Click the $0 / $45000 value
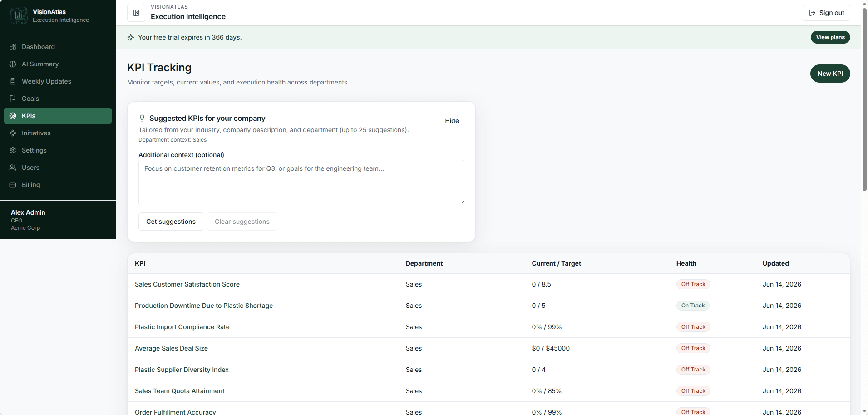Screen dimensions: 868x415 coord(551,348)
